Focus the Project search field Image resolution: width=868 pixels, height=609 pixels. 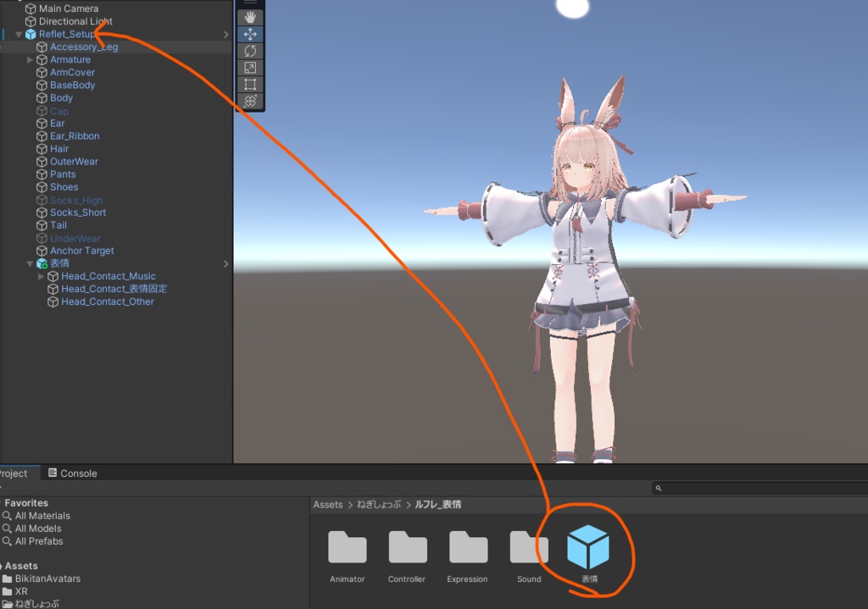pos(759,488)
